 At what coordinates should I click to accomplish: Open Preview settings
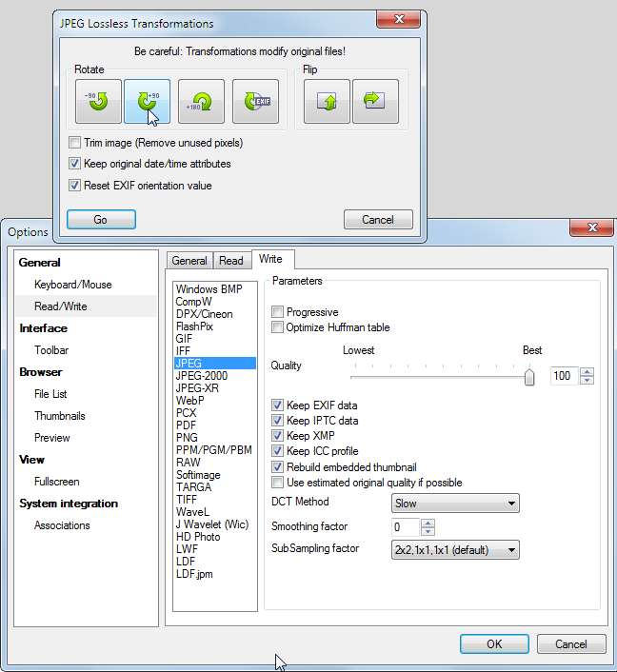point(51,438)
